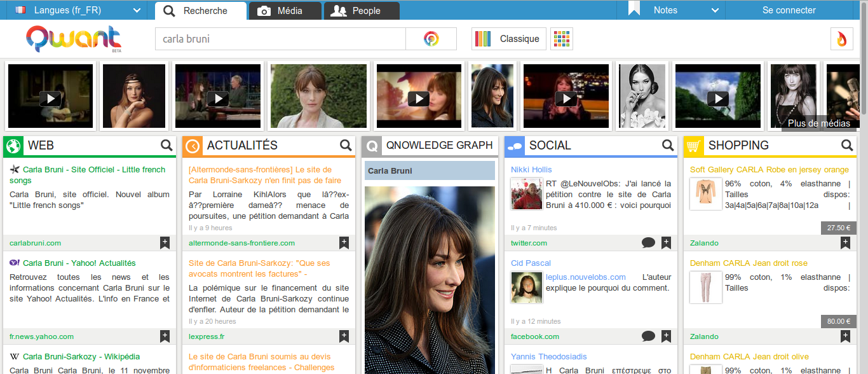The width and height of the screenshot is (868, 374).
Task: Bookmark the Soft Gallery CARLA Robe product
Action: [x=845, y=242]
